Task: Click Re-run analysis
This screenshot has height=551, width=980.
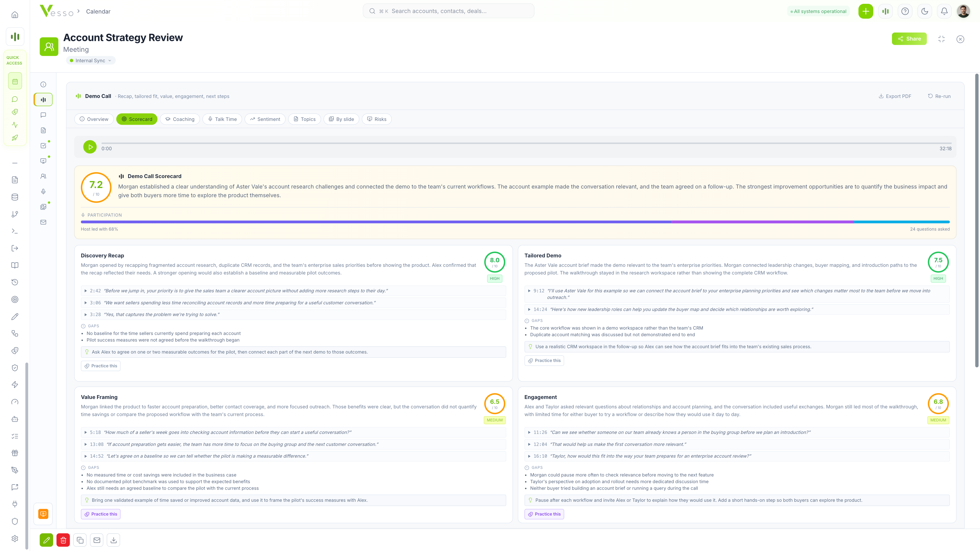Action: (x=939, y=96)
